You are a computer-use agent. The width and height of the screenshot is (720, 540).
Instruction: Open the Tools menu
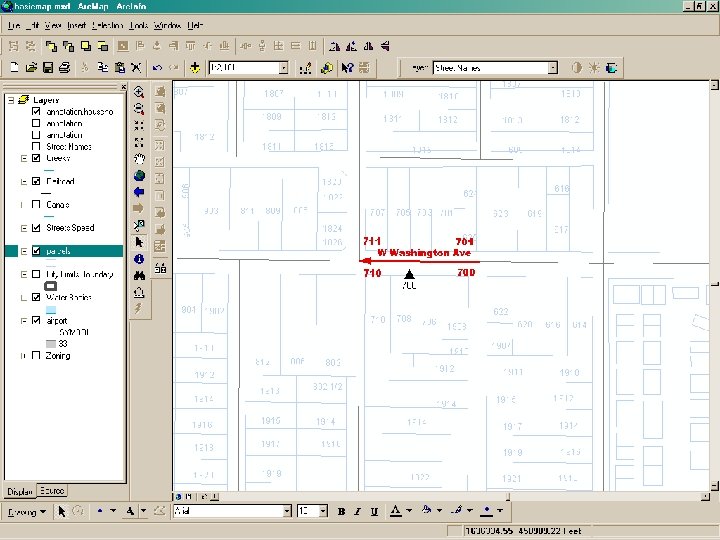(x=138, y=26)
